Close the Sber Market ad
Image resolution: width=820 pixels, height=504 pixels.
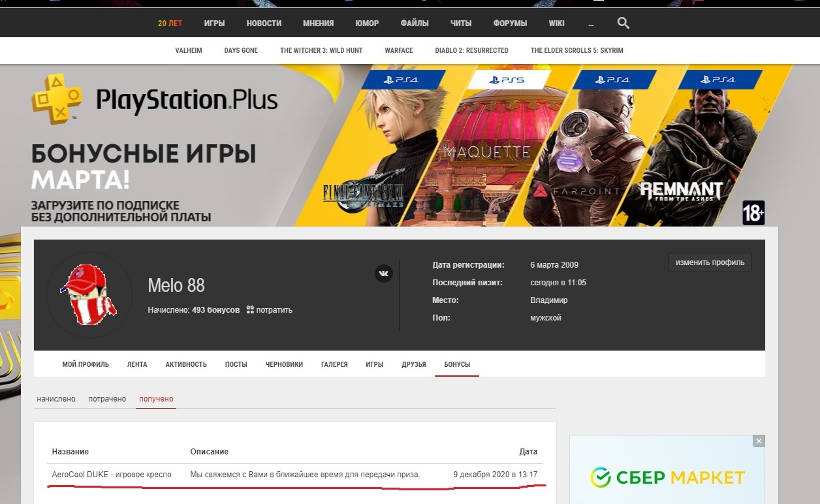(x=759, y=441)
